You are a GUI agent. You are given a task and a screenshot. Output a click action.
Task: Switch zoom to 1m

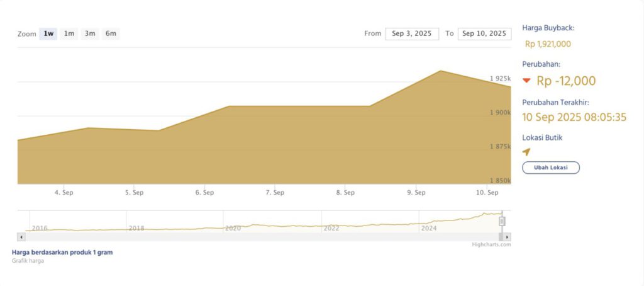pos(69,33)
